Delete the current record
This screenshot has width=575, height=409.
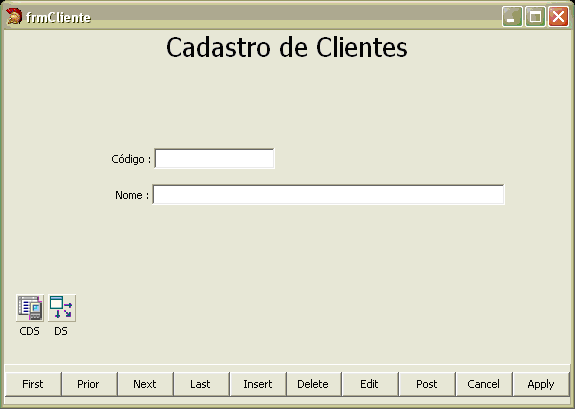tap(314, 384)
